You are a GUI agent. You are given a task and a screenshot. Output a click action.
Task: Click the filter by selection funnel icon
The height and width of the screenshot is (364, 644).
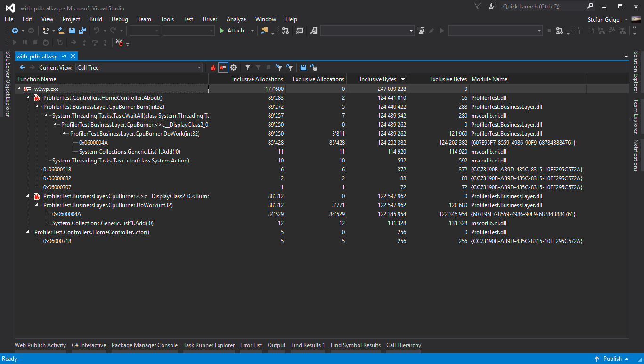pos(279,67)
